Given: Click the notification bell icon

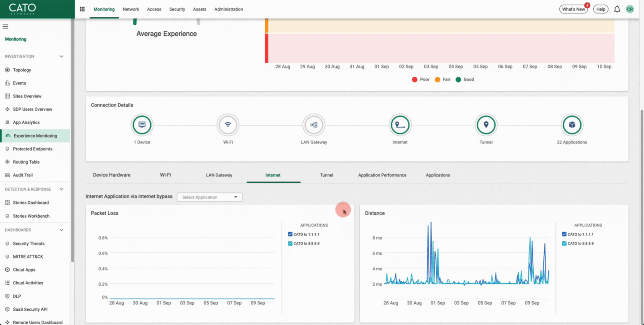Looking at the screenshot, I should pos(617,9).
